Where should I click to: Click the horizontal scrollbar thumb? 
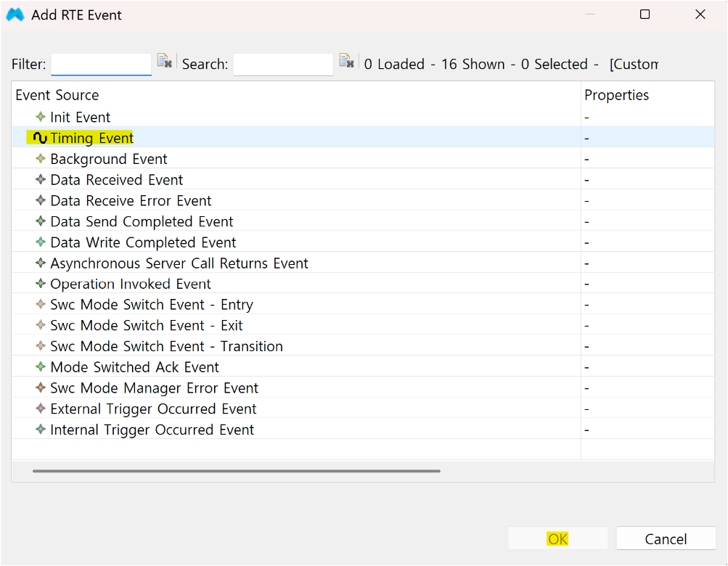(237, 471)
